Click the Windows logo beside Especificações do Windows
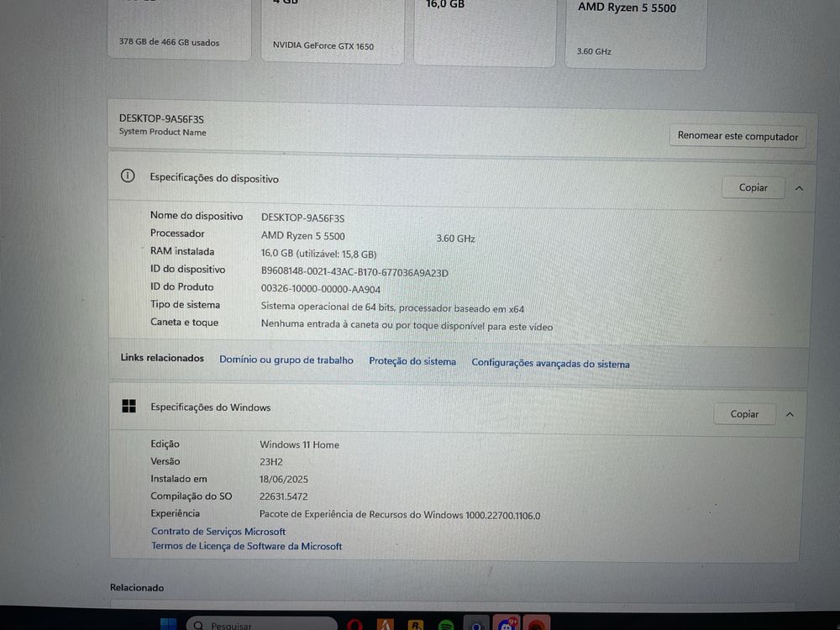The height and width of the screenshot is (630, 840). click(x=129, y=406)
